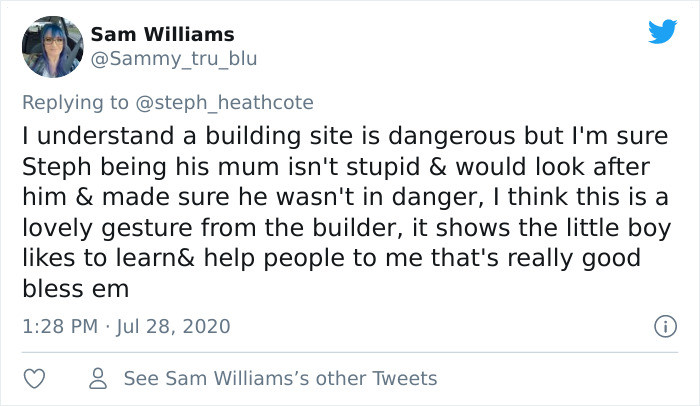Open the 1:28 PM time link

click(61, 326)
